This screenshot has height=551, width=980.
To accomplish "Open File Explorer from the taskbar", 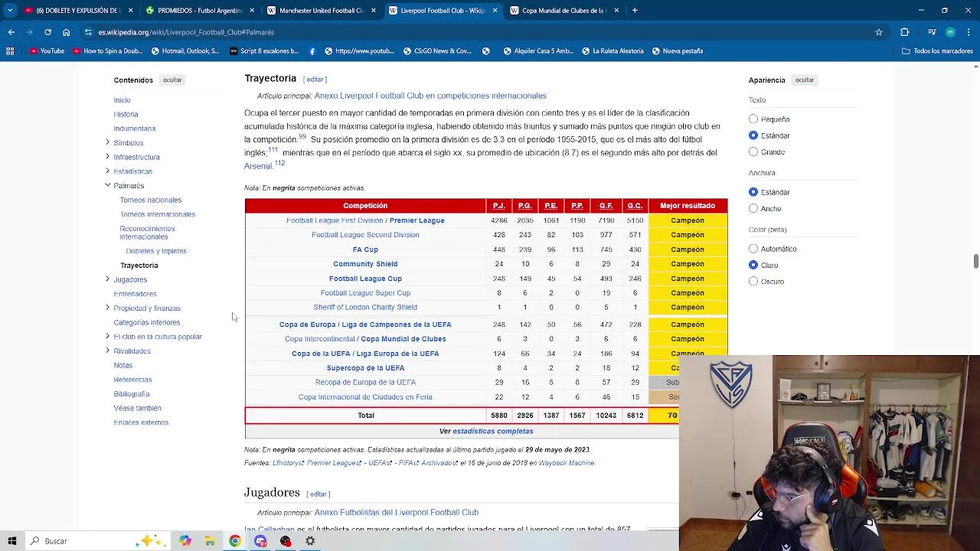I will pyautogui.click(x=210, y=541).
